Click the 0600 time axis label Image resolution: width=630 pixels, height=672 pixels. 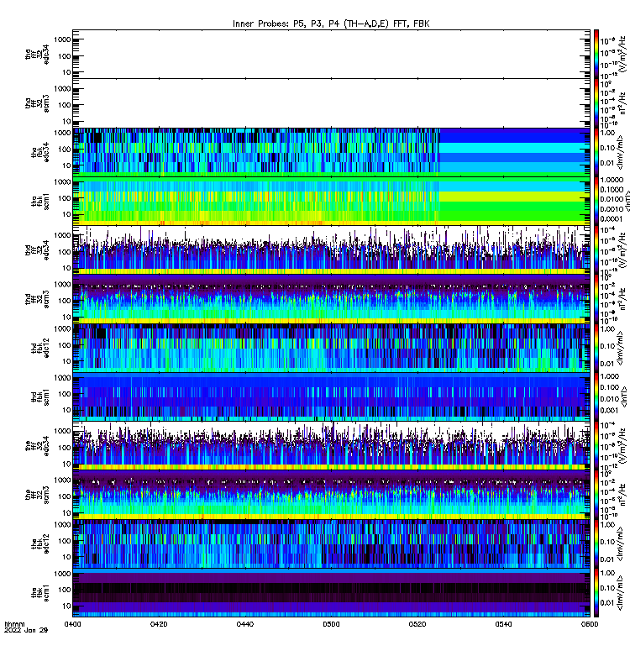click(x=590, y=624)
